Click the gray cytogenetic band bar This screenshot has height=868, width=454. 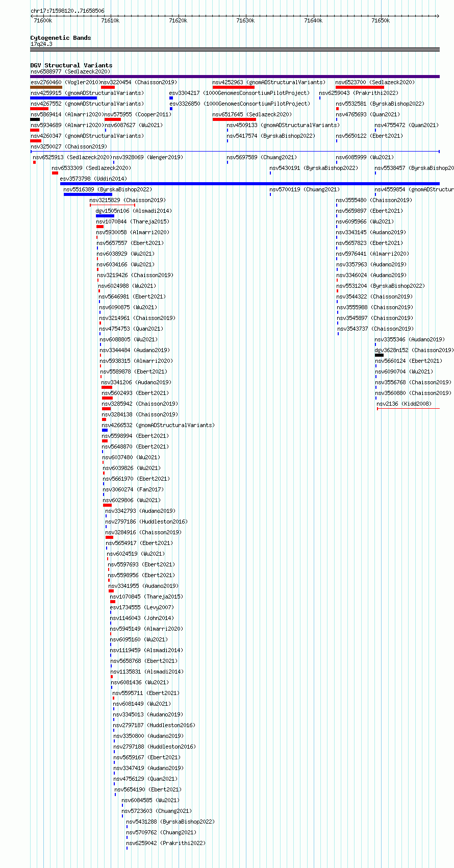(235, 49)
